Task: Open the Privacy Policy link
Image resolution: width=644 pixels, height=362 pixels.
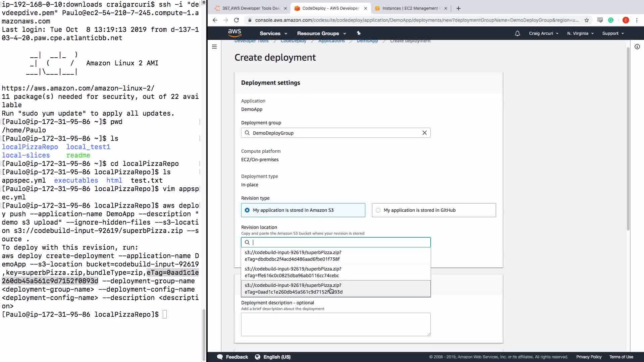Action: tap(589, 357)
